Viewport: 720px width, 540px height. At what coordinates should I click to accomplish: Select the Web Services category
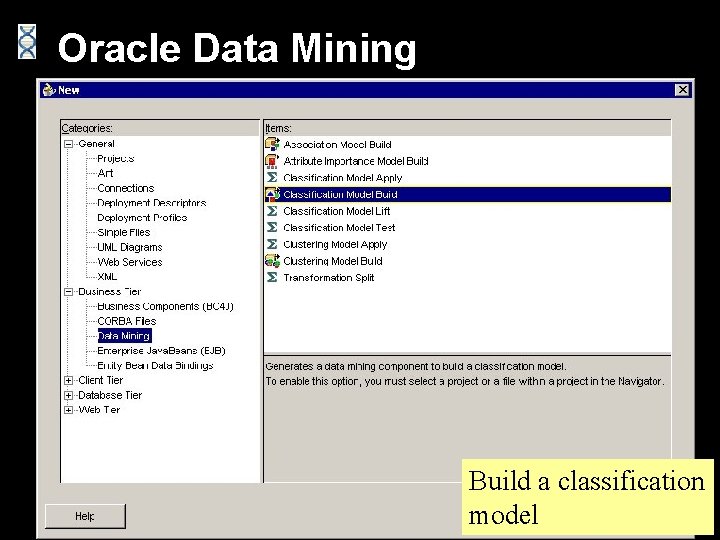130,262
